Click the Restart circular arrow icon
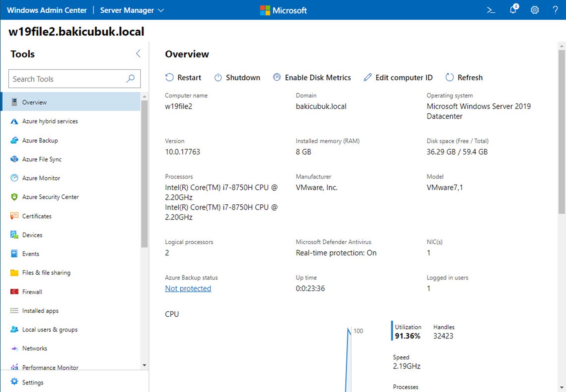566x392 pixels. [169, 77]
